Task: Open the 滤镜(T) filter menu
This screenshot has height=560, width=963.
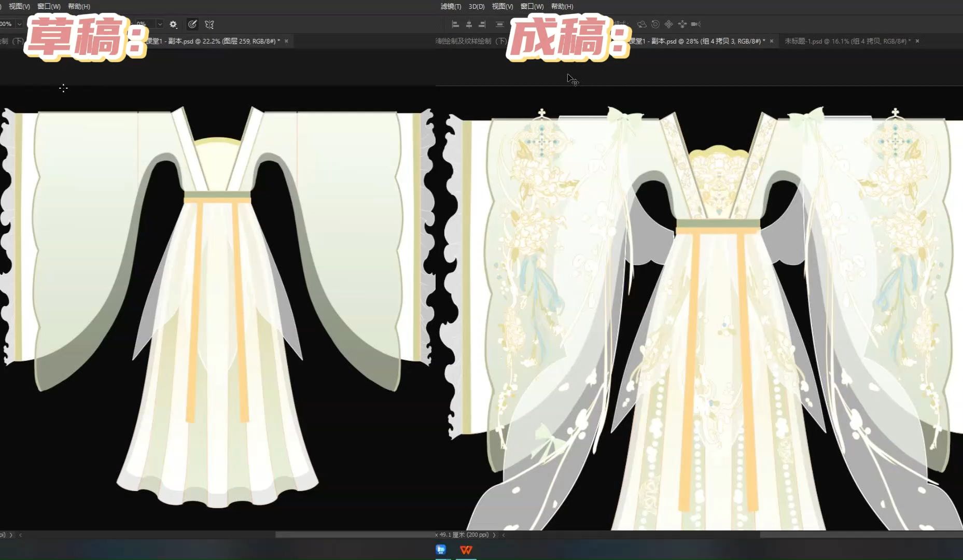Action: pos(450,6)
